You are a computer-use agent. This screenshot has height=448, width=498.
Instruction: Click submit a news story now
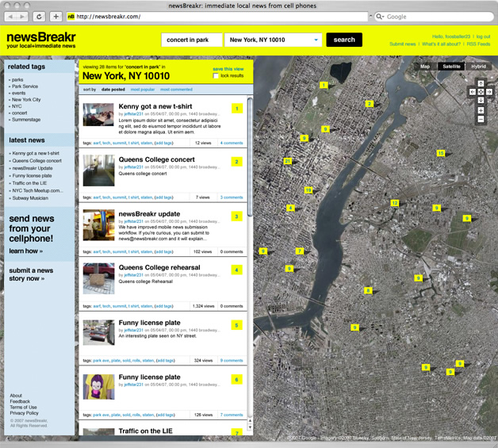pyautogui.click(x=31, y=274)
